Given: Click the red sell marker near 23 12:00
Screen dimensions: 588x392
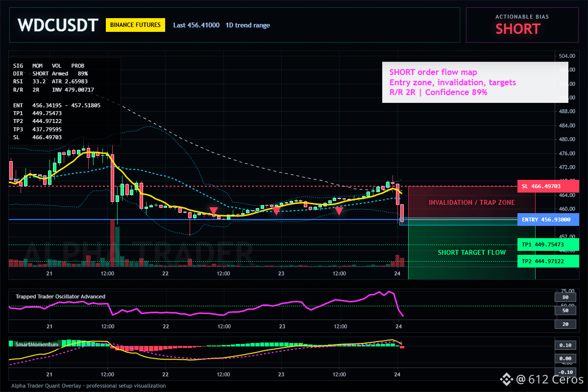Looking at the screenshot, I should pos(339,211).
